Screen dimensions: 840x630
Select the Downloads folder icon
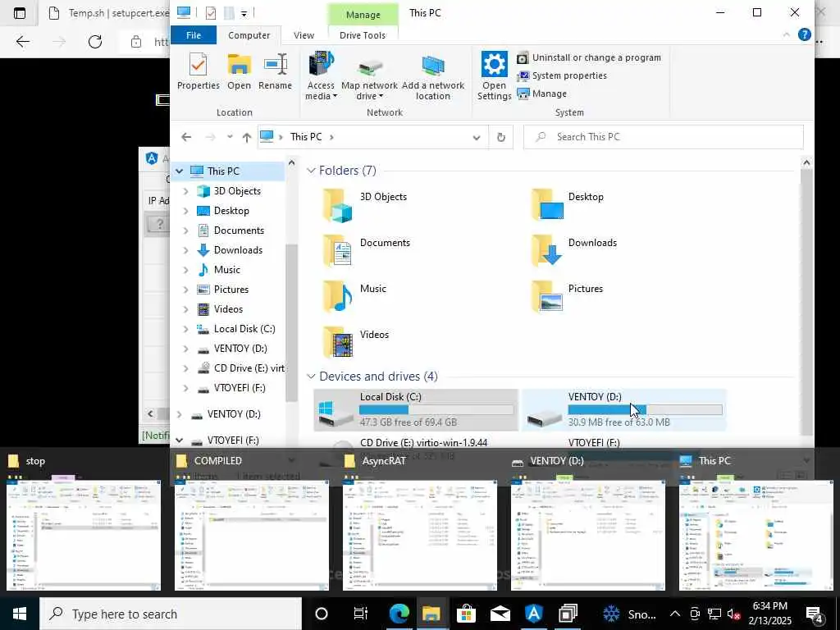[x=546, y=251]
